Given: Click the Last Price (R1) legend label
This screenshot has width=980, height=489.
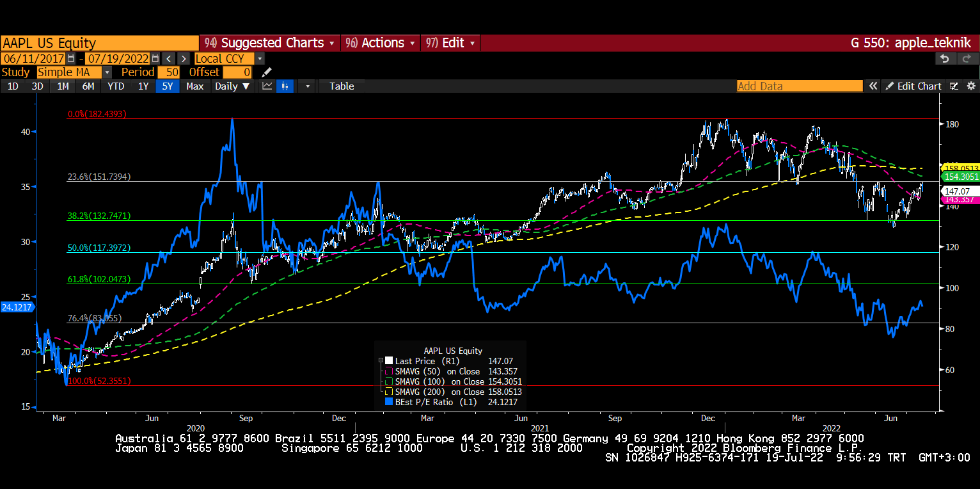Looking at the screenshot, I should point(427,361).
